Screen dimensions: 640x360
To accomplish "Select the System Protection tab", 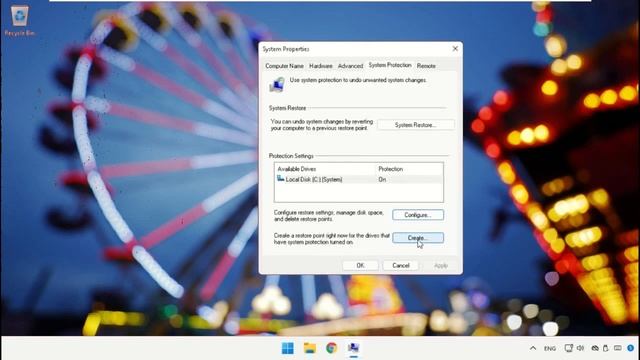I will [390, 65].
